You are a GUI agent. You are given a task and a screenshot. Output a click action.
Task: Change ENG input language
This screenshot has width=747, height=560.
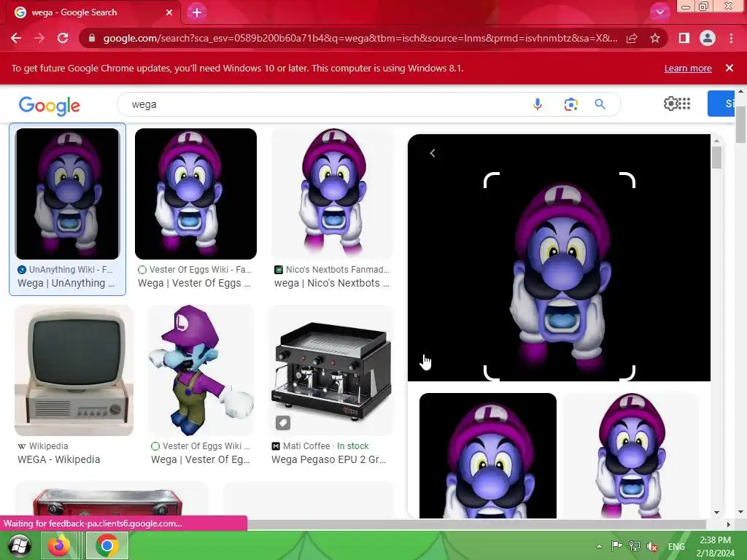676,547
